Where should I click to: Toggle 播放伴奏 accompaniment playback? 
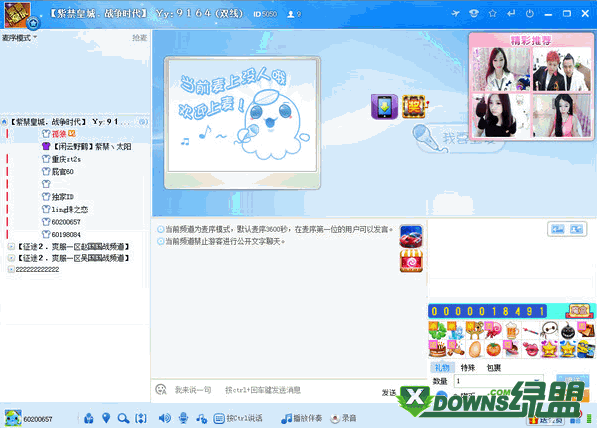(302, 418)
